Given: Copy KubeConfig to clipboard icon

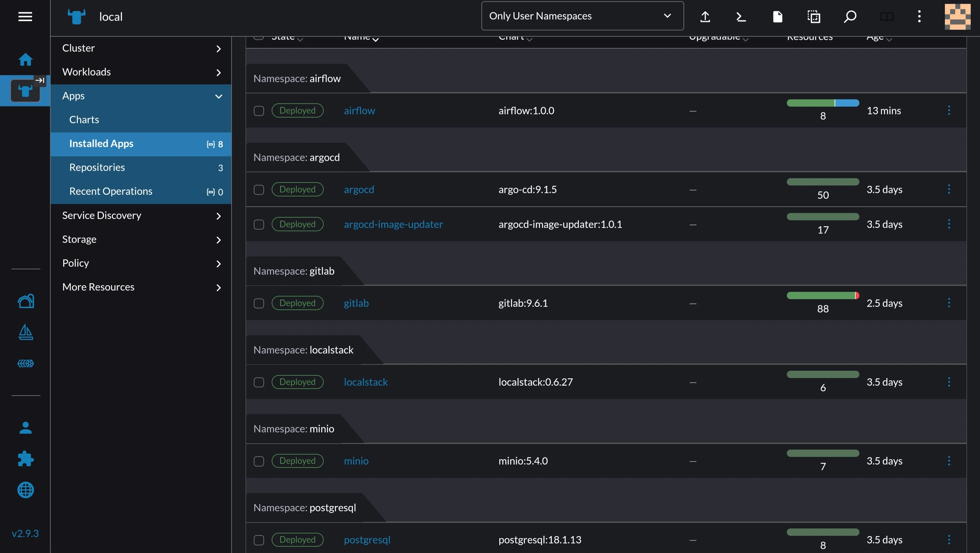Looking at the screenshot, I should 814,16.
